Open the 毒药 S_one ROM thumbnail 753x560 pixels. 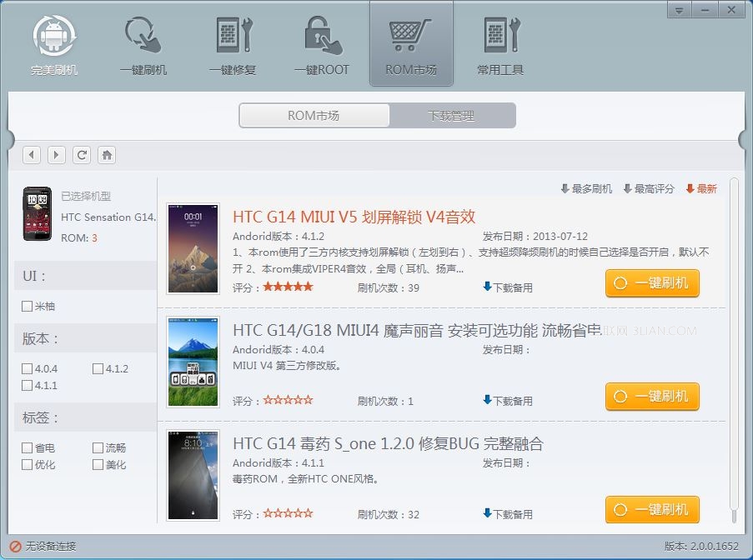point(193,475)
